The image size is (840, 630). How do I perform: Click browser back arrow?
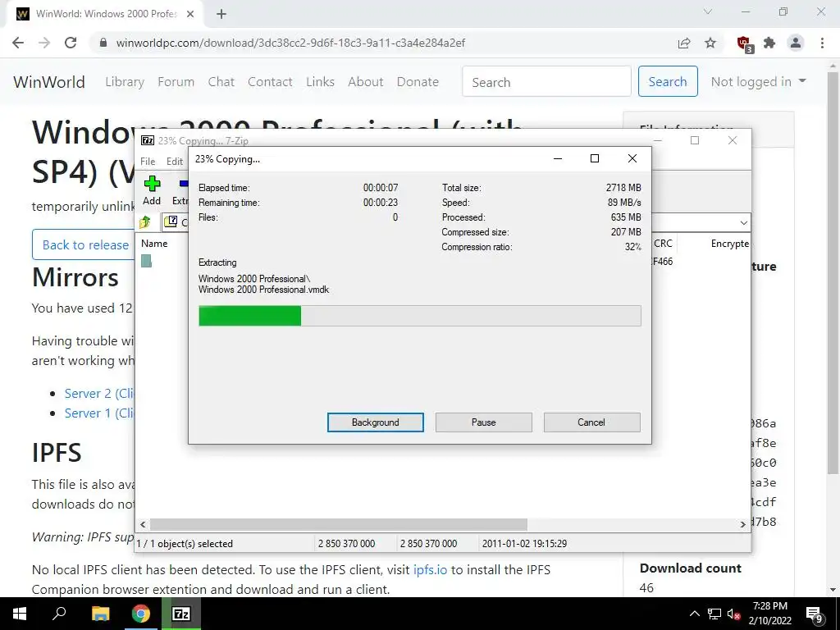tap(18, 43)
